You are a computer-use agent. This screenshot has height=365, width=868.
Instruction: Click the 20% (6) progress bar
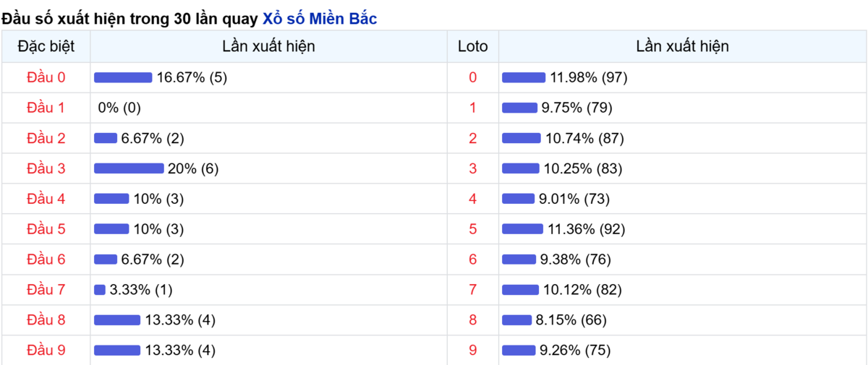129,168
